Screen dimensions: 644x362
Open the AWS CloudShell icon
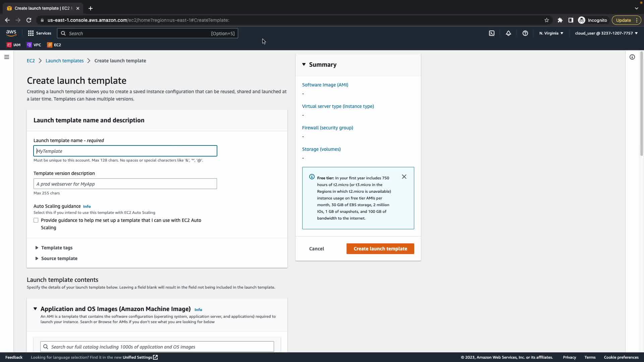[x=492, y=33]
